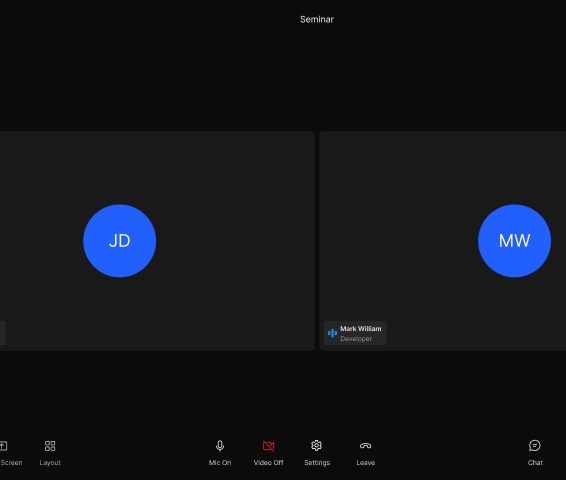Click the MW avatar circle
The width and height of the screenshot is (566, 480).
click(x=514, y=241)
